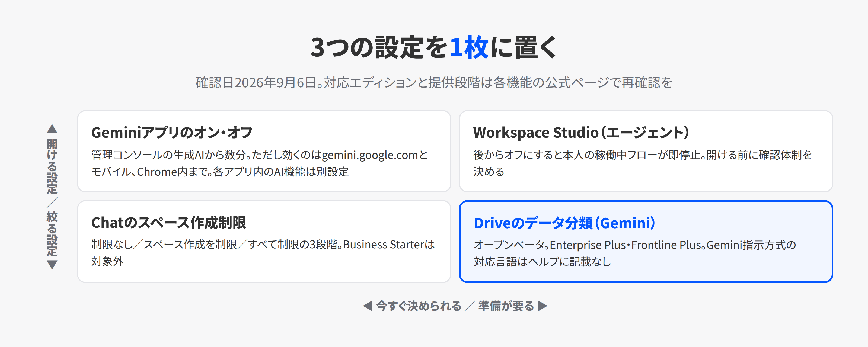Click the blue 1枚 in the heading
Viewport: 868px width, 347px height.
point(469,47)
